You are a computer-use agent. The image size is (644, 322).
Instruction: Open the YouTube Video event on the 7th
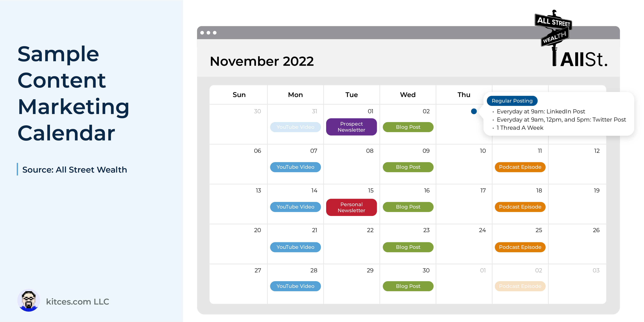[295, 167]
